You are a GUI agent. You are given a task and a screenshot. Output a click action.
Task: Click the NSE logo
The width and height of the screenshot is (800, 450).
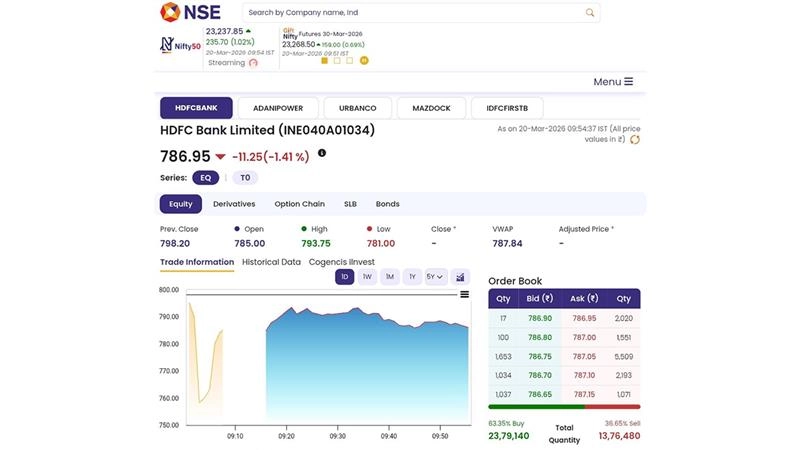pyautogui.click(x=191, y=13)
